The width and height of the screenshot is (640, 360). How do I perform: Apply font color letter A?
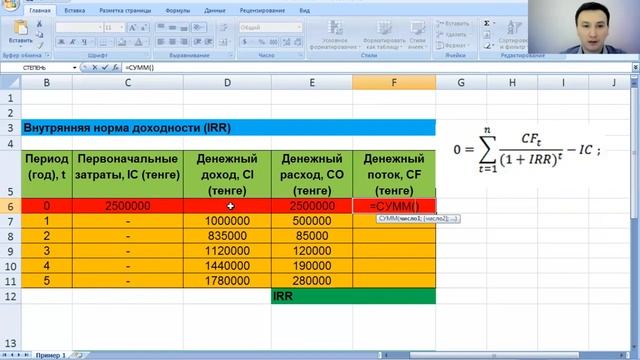click(x=139, y=42)
